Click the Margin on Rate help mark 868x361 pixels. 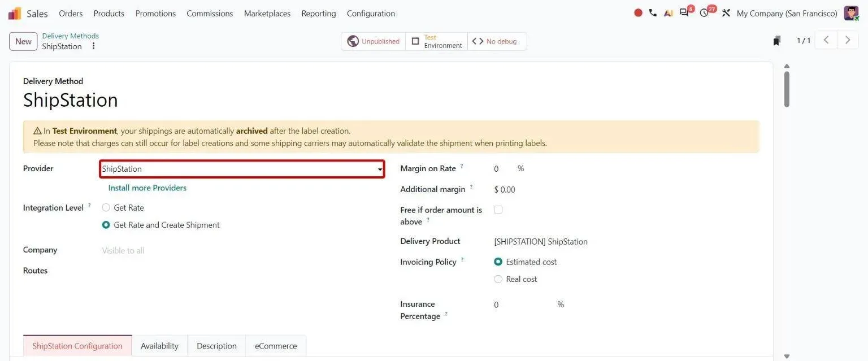pyautogui.click(x=462, y=166)
